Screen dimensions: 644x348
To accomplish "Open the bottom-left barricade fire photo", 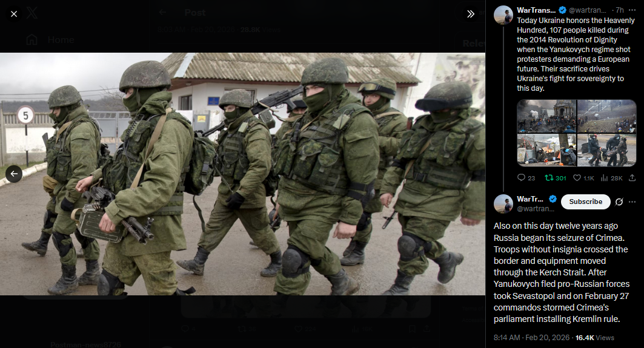I will click(546, 149).
